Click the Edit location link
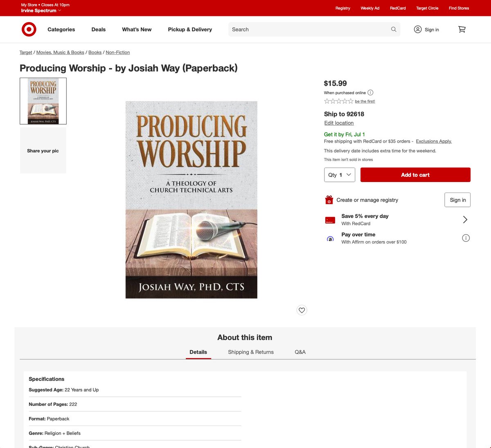Image resolution: width=491 pixels, height=448 pixels. click(x=339, y=123)
